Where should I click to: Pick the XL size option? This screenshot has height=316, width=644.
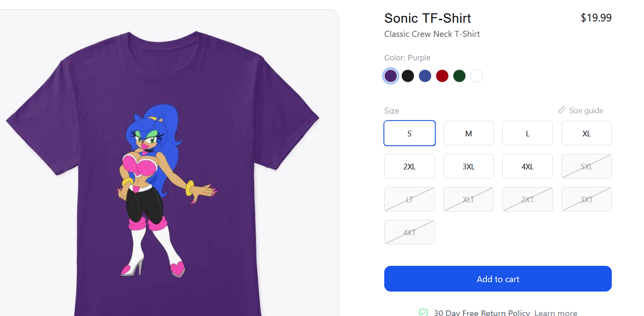[586, 133]
